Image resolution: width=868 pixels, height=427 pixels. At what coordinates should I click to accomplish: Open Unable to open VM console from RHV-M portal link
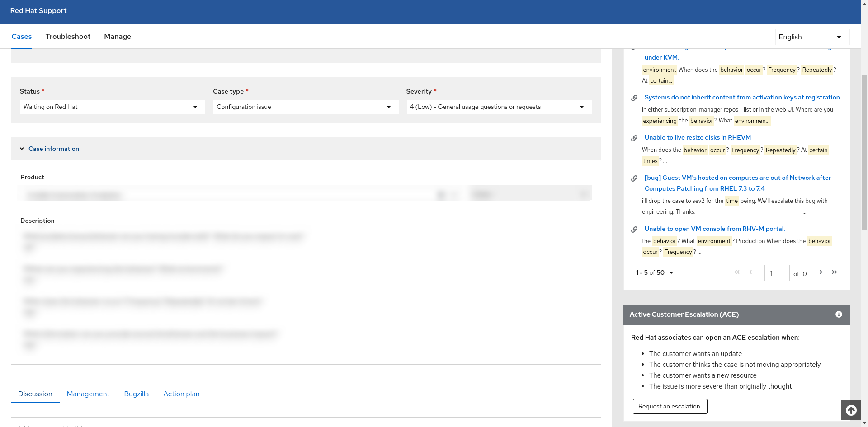tap(715, 229)
